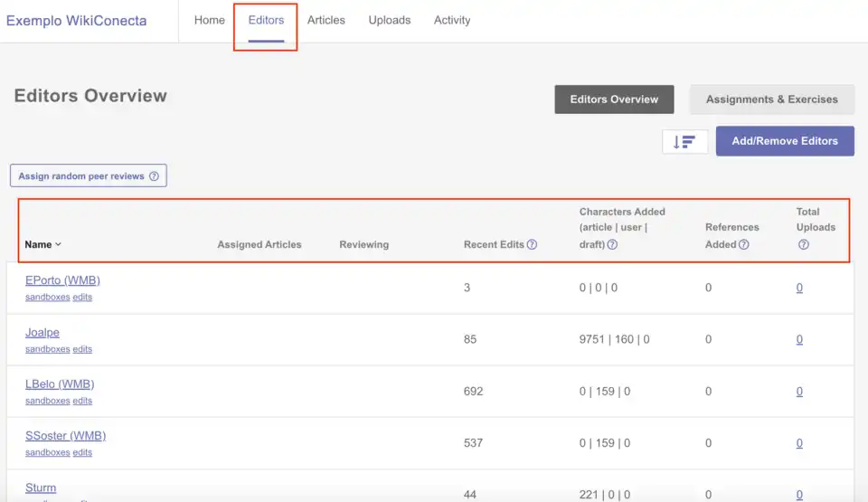Open the Activity tab
Viewport: 868px width, 502px height.
[452, 20]
